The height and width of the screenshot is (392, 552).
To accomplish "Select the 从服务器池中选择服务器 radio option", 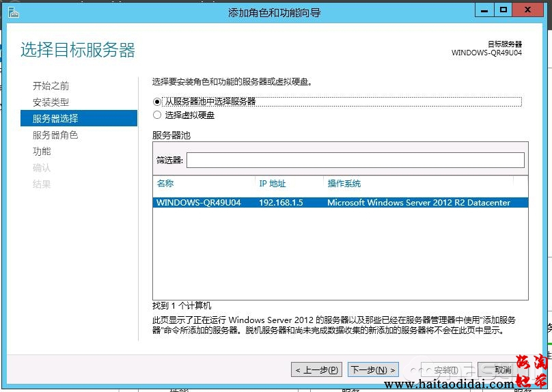I will click(x=158, y=101).
